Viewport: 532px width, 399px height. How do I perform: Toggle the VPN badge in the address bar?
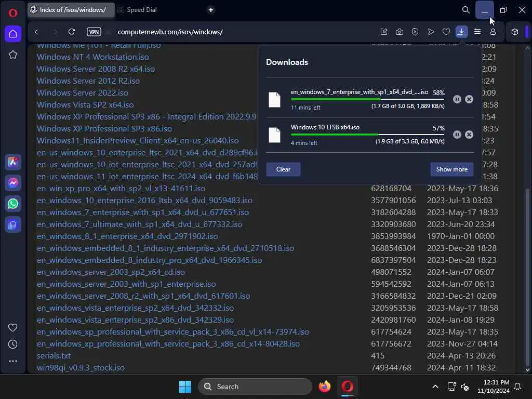(94, 32)
